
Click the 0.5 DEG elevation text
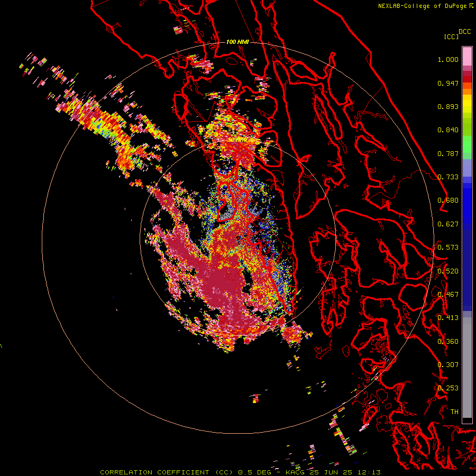click(x=255, y=472)
